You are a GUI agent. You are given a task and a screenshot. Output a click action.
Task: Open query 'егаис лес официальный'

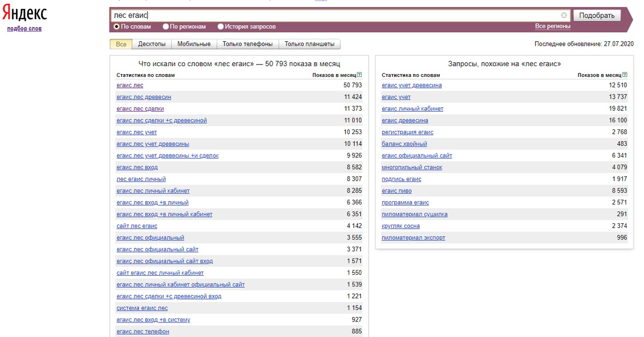click(150, 238)
